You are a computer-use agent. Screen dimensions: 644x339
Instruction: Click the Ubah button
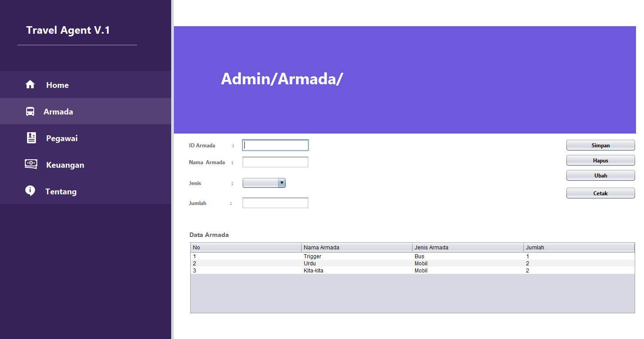click(x=601, y=176)
